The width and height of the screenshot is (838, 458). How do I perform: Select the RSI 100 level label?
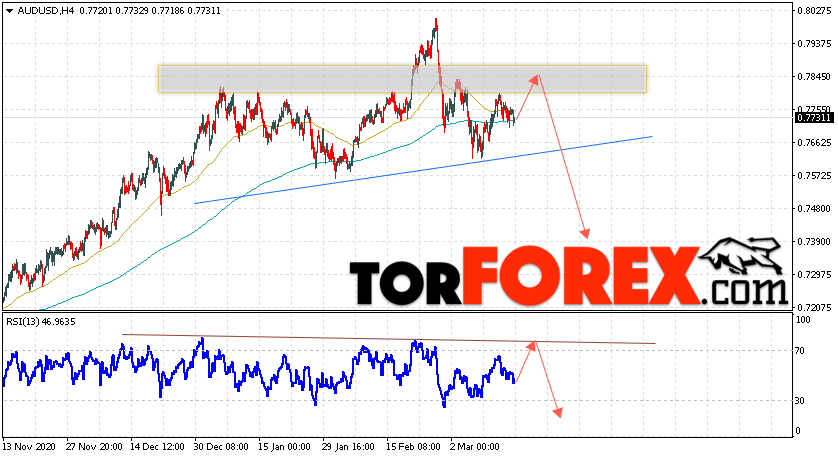pos(803,320)
